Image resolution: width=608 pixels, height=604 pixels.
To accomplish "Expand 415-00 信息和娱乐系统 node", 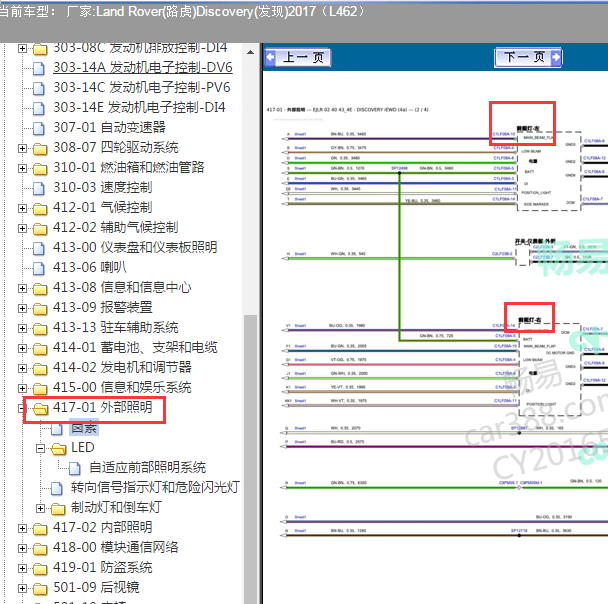I will [x=22, y=388].
